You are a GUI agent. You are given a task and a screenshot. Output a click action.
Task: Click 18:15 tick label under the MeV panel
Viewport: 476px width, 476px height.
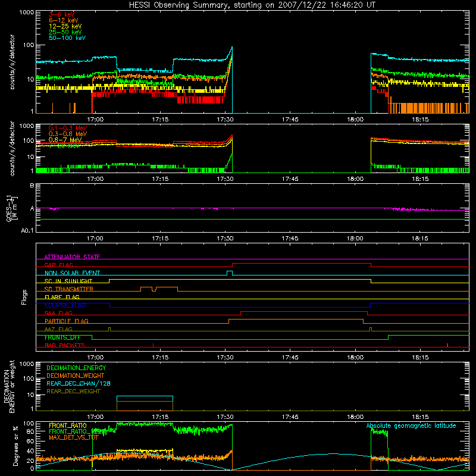(x=420, y=179)
